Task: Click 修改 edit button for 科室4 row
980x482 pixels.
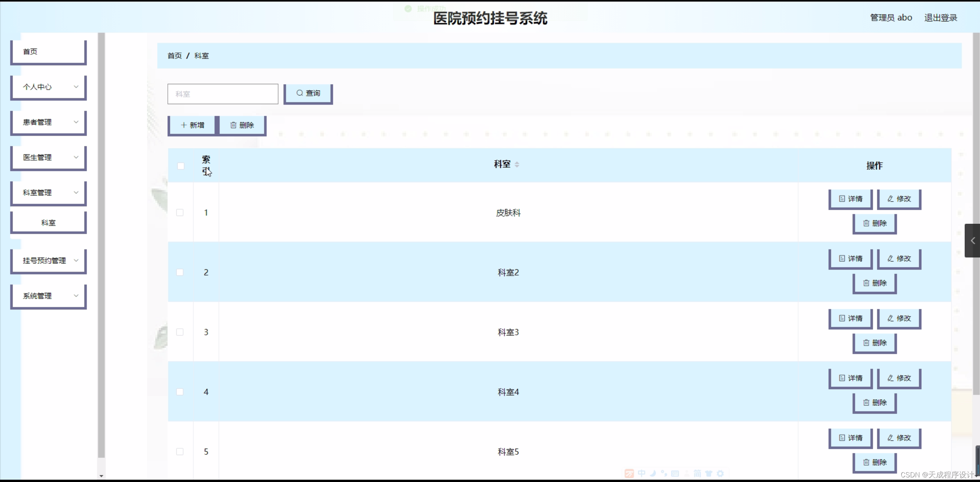Action: click(899, 378)
